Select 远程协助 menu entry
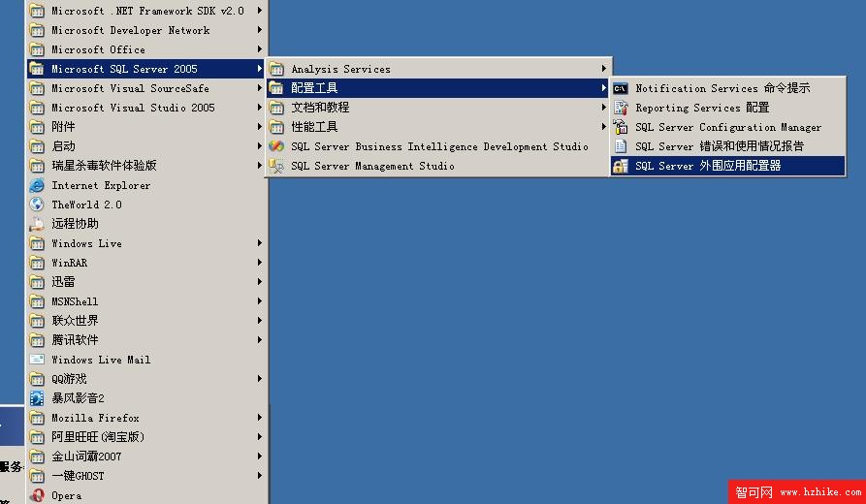 tap(146, 224)
